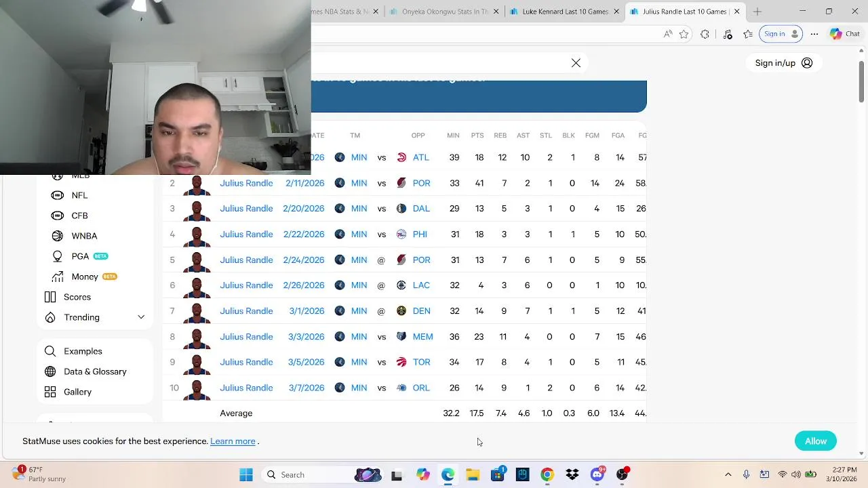
Task: Click ORL opponent team link
Action: [x=421, y=388]
